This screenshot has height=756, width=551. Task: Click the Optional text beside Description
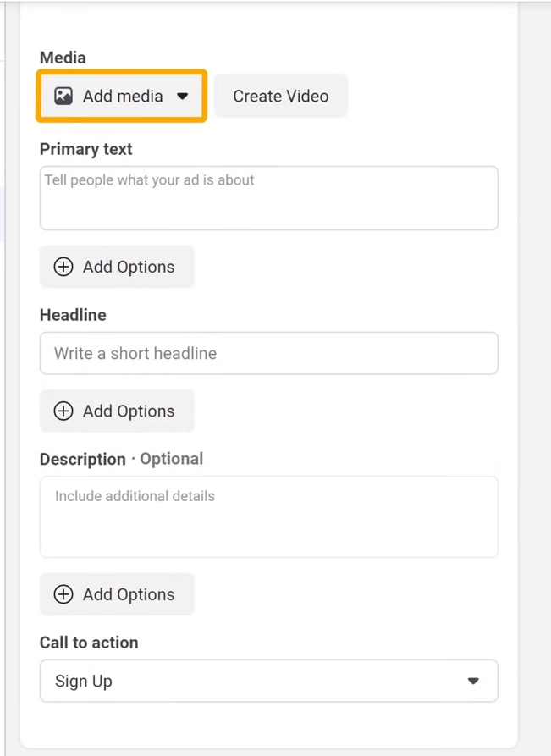tap(171, 459)
